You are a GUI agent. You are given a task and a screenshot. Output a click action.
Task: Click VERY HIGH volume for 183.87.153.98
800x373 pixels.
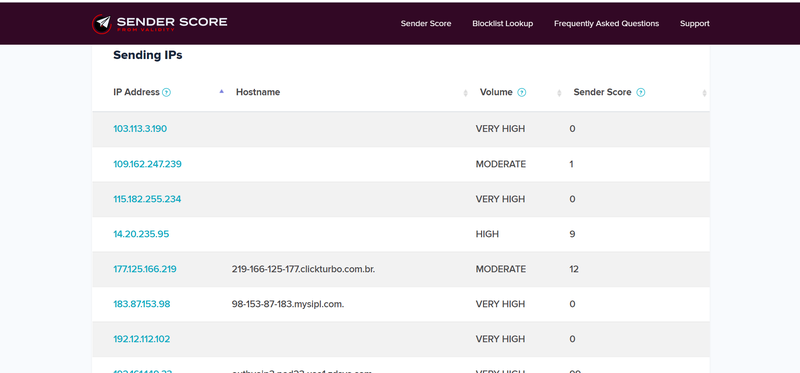tap(500, 304)
